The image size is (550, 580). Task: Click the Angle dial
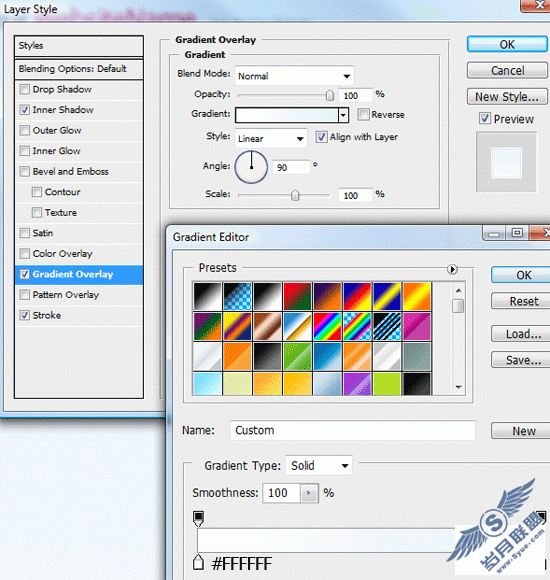click(251, 167)
